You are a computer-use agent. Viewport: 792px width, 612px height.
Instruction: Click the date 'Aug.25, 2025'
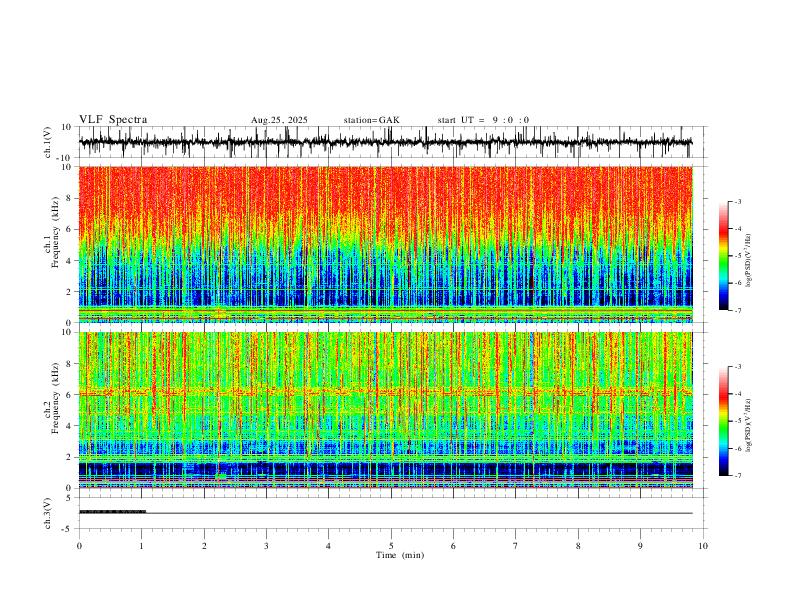tap(279, 120)
